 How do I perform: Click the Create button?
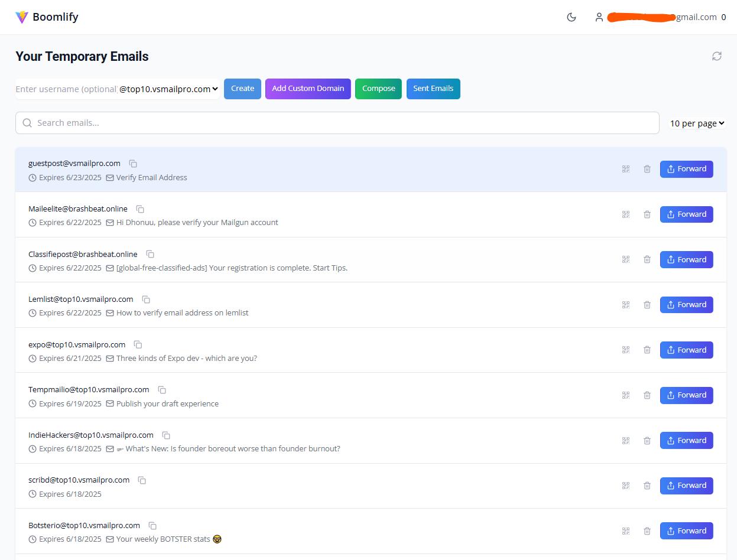point(242,89)
